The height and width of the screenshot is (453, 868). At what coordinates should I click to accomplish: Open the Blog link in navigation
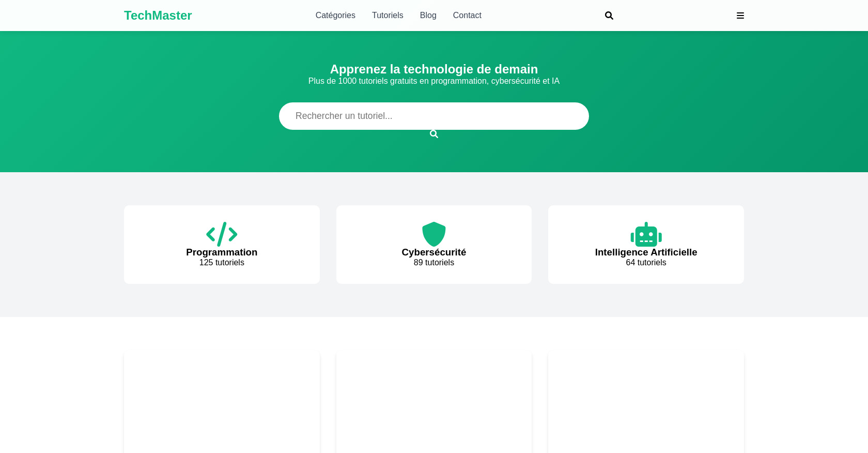[x=428, y=16]
